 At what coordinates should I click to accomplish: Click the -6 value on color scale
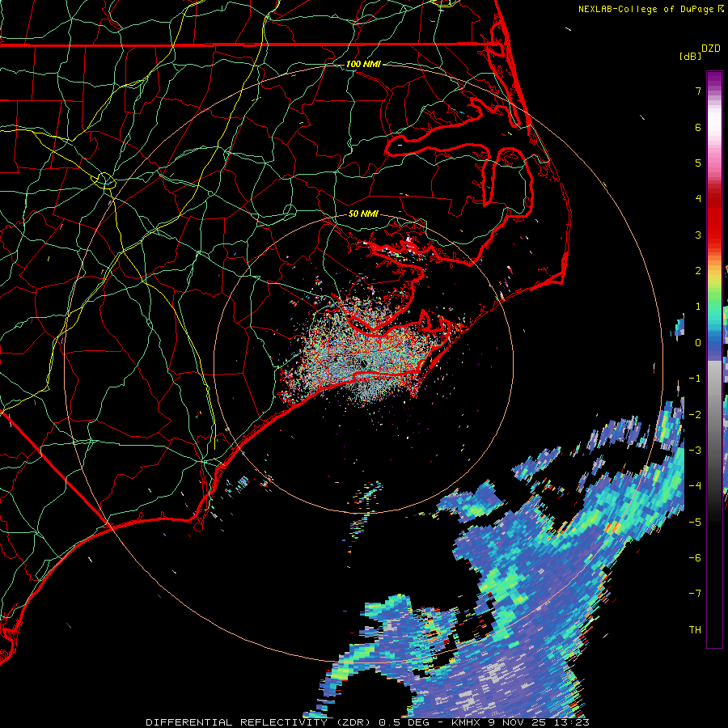(695, 558)
